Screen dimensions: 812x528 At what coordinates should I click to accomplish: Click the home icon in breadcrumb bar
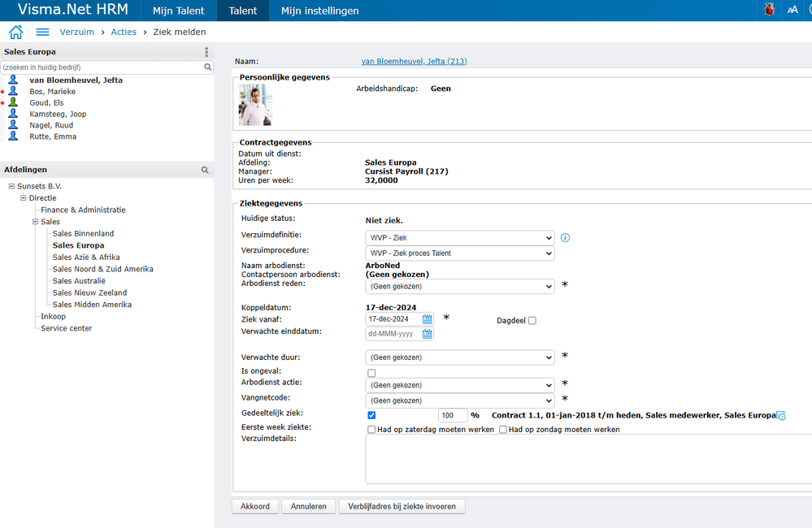pos(15,32)
